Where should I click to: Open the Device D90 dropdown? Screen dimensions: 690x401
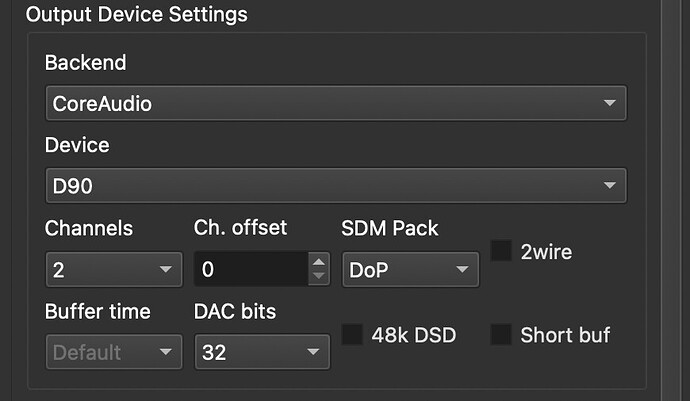pos(336,185)
